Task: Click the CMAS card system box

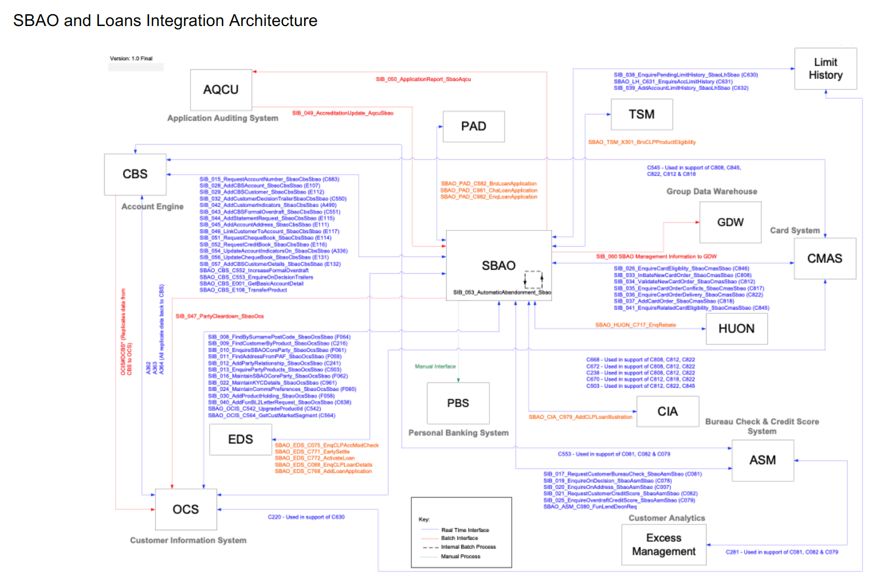Action: (x=825, y=259)
